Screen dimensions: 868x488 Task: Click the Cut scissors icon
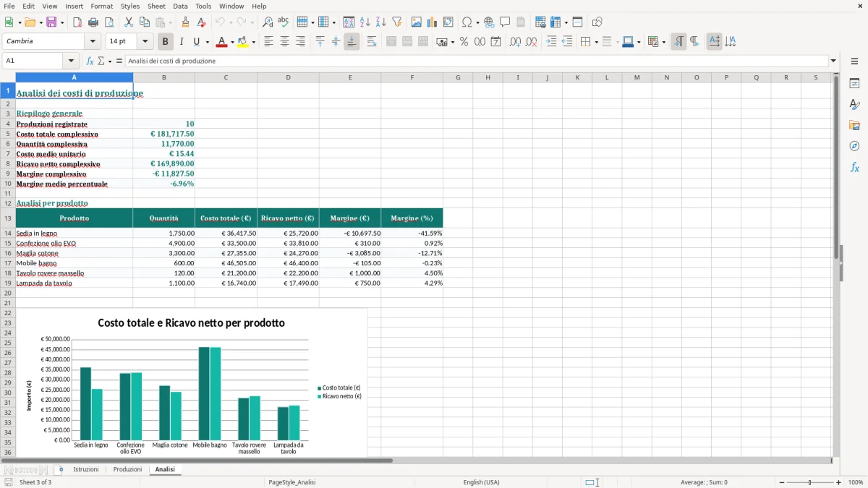[x=129, y=22]
